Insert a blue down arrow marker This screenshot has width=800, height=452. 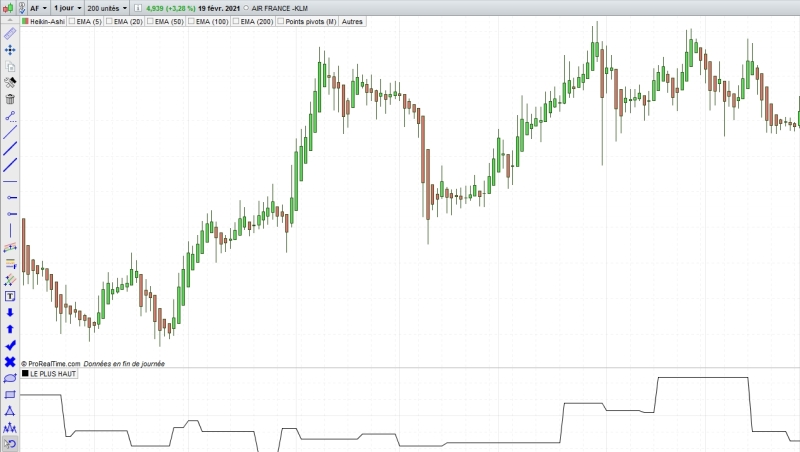(x=10, y=313)
